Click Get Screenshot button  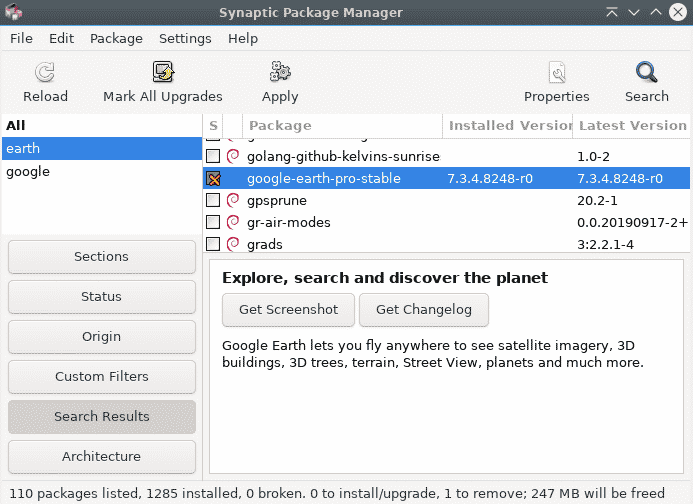click(288, 310)
